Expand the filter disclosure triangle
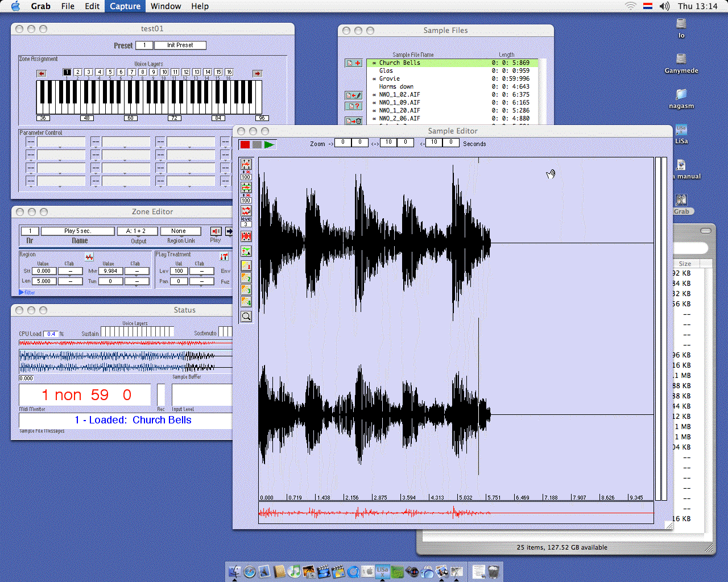This screenshot has width=728, height=582. coord(22,292)
